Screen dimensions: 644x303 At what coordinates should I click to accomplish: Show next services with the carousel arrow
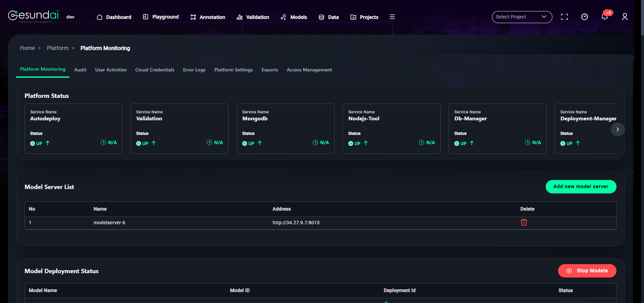pos(617,129)
